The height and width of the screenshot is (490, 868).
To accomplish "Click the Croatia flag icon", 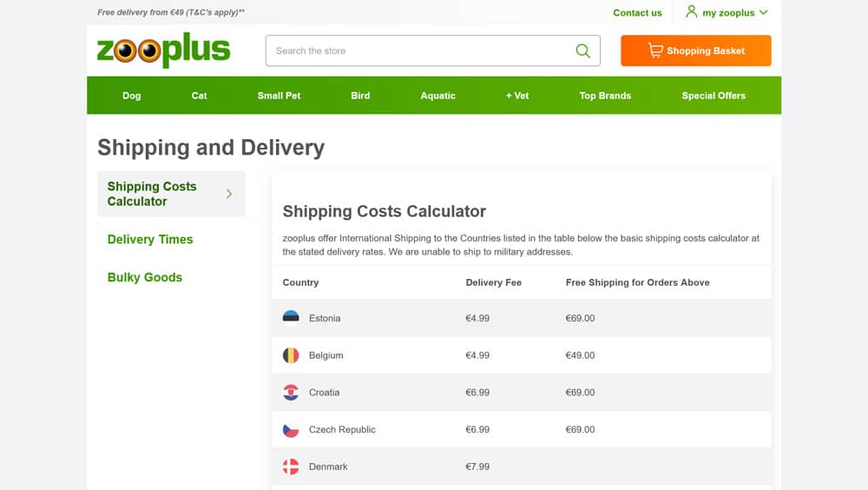I will 291,393.
